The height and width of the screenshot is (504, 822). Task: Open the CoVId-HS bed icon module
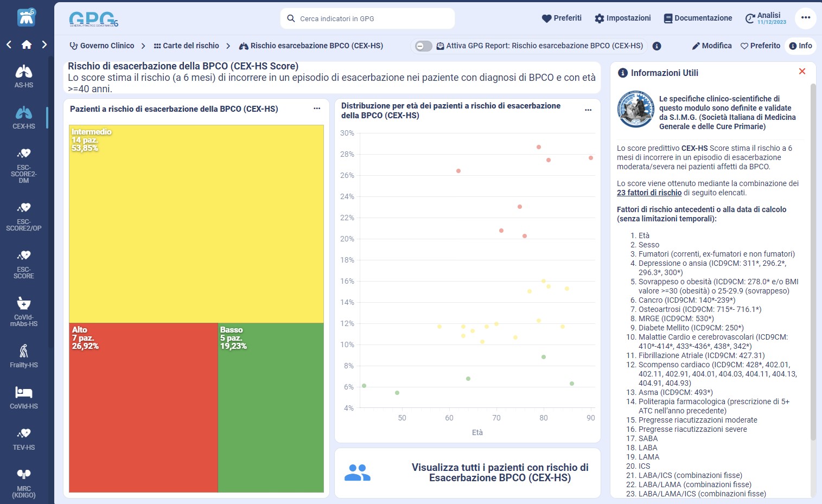pos(24,397)
